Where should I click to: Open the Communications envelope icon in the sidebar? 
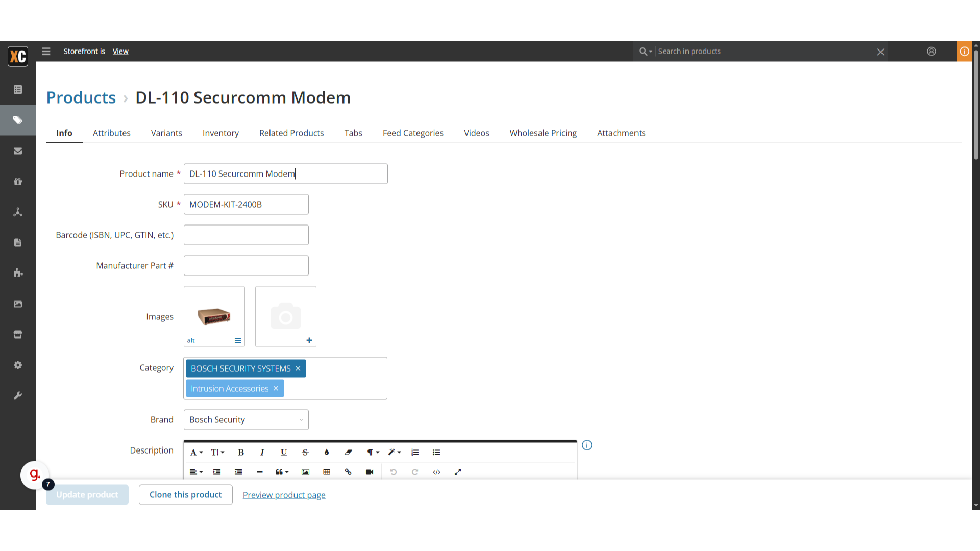18,151
